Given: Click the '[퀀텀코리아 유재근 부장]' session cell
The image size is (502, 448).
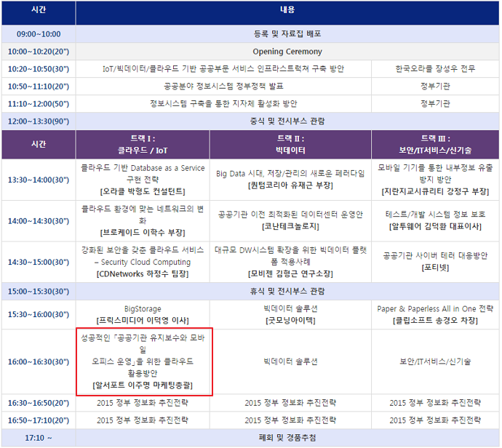Looking at the screenshot, I should (290, 180).
